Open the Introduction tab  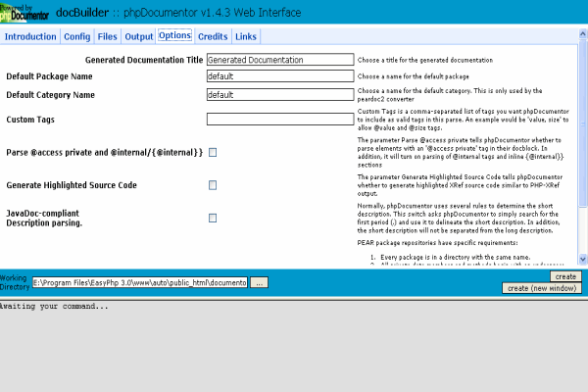[30, 36]
